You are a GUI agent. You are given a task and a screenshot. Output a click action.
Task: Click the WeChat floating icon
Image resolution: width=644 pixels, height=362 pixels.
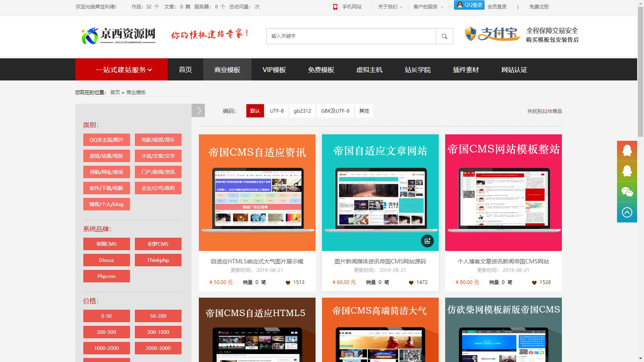click(627, 192)
